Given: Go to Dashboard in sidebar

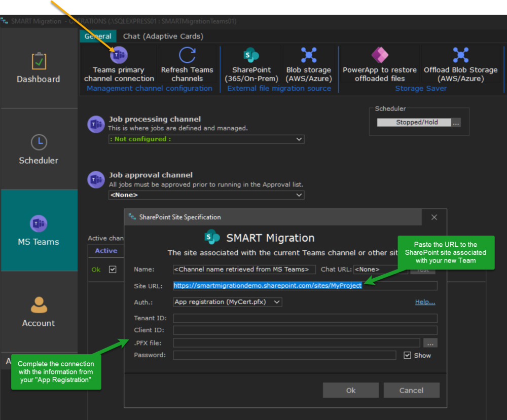Looking at the screenshot, I should [x=39, y=68].
